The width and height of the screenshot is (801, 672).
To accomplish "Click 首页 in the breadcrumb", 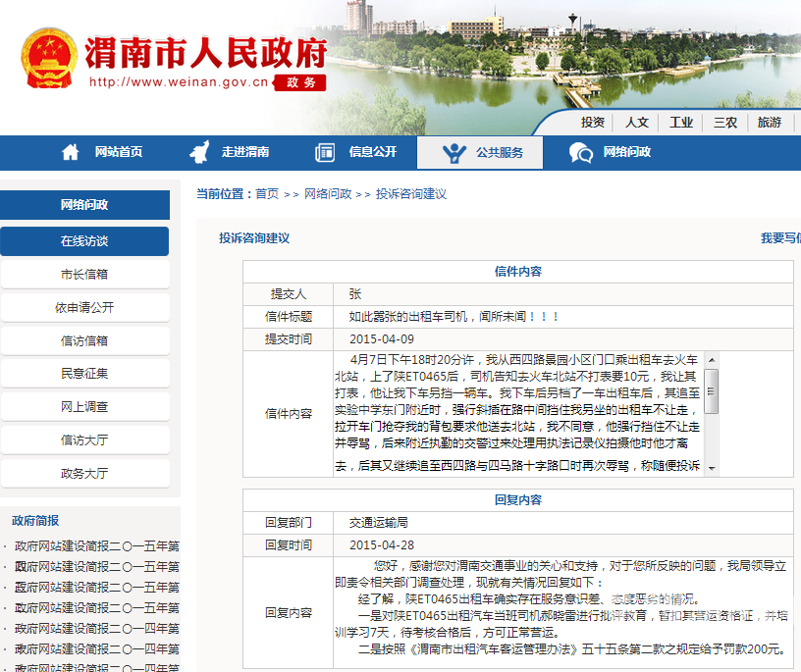I will coord(267,194).
